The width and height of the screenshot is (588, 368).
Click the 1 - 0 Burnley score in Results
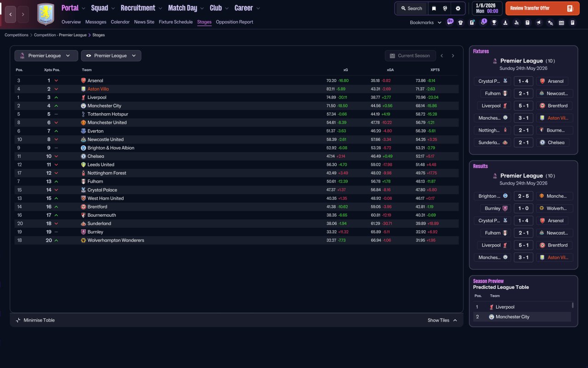pyautogui.click(x=523, y=208)
